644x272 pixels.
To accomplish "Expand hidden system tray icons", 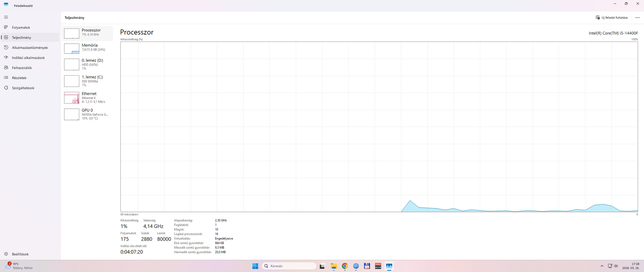I will pyautogui.click(x=602, y=266).
